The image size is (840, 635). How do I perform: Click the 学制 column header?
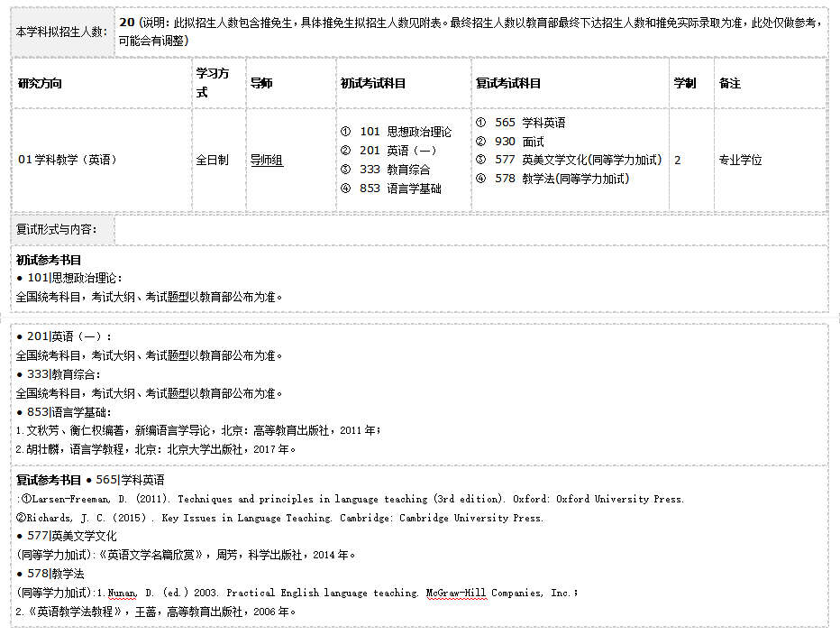pos(685,83)
